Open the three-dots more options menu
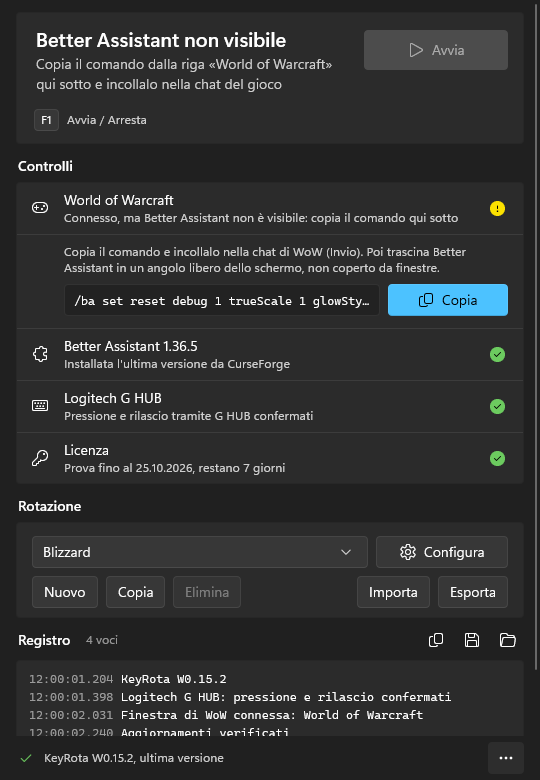This screenshot has height=780, width=540. [x=506, y=758]
